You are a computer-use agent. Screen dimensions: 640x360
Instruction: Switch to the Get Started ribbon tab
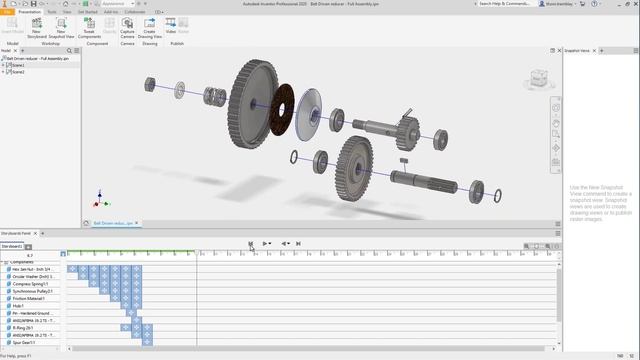88,12
